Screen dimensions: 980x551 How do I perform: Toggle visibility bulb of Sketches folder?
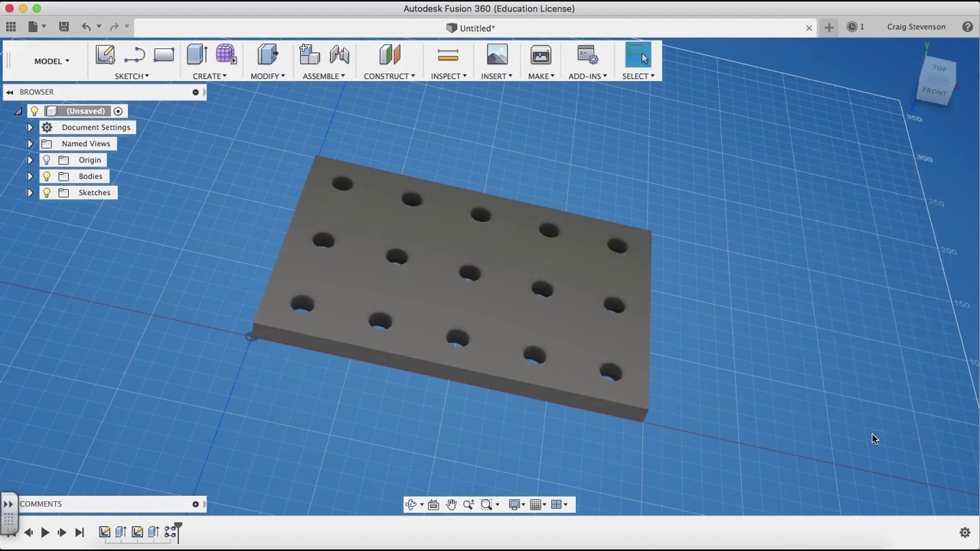[x=47, y=193]
